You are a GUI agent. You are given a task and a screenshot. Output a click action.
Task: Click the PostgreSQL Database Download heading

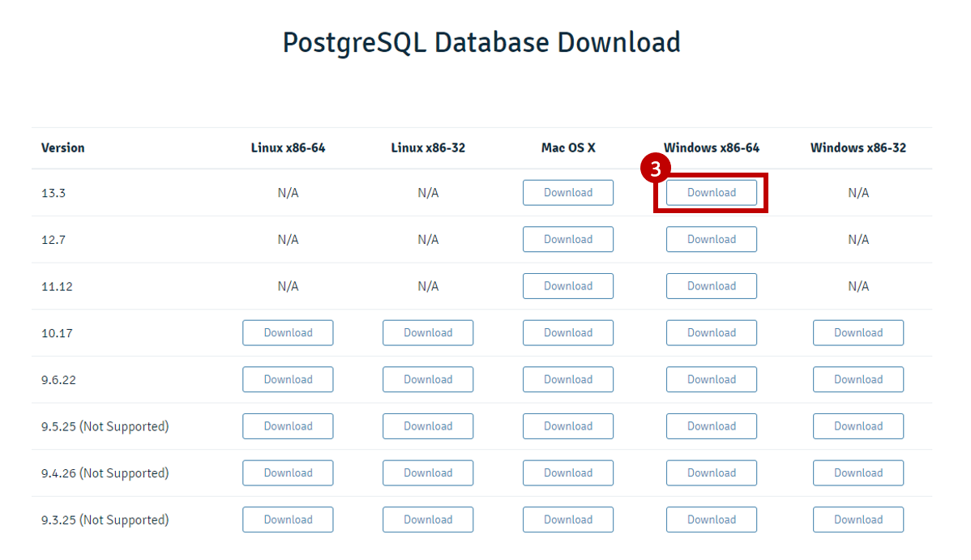click(481, 44)
